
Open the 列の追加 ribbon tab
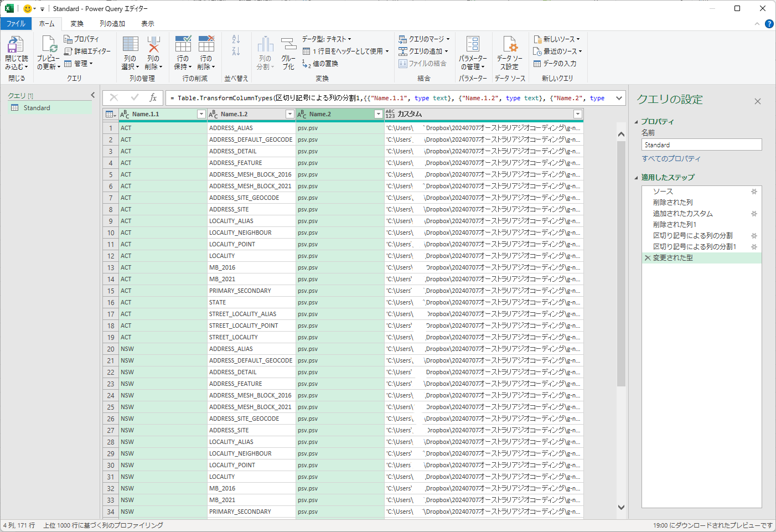click(112, 24)
